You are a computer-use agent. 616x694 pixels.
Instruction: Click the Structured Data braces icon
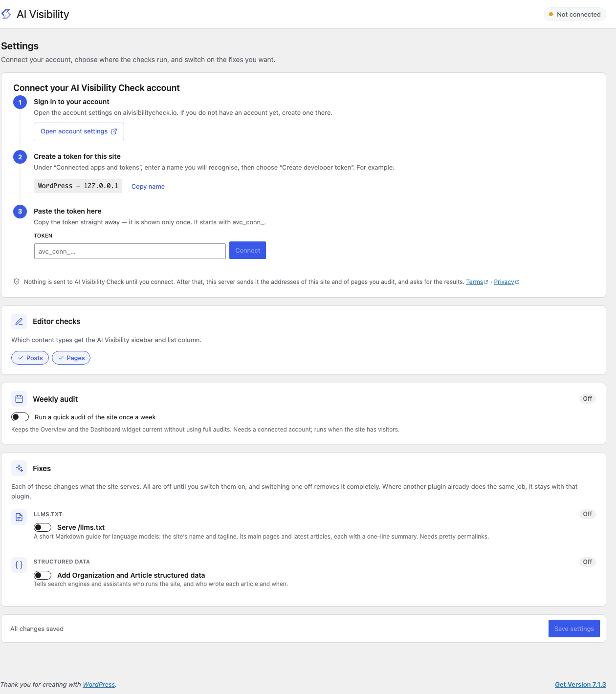[19, 564]
